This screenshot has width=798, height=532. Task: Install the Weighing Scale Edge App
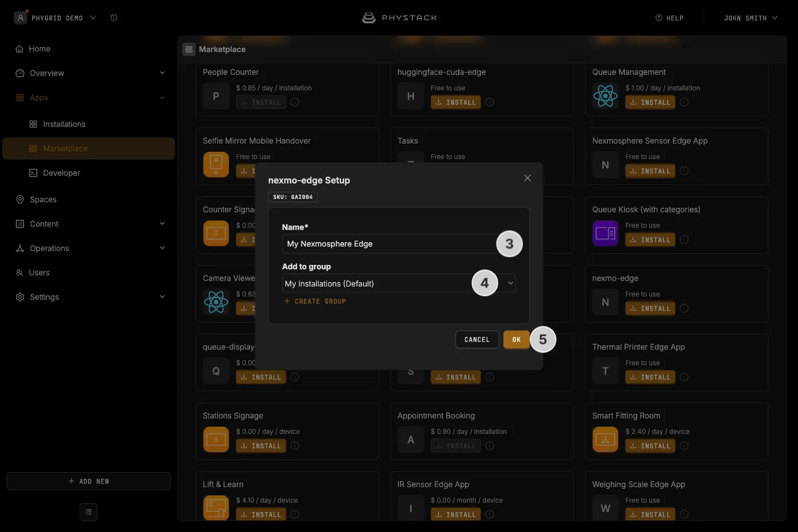(x=650, y=514)
